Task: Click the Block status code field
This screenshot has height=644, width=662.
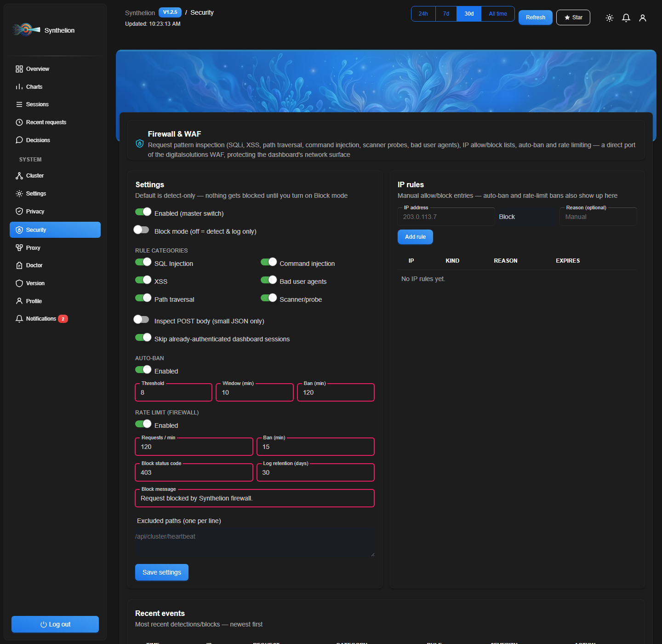Action: [194, 472]
